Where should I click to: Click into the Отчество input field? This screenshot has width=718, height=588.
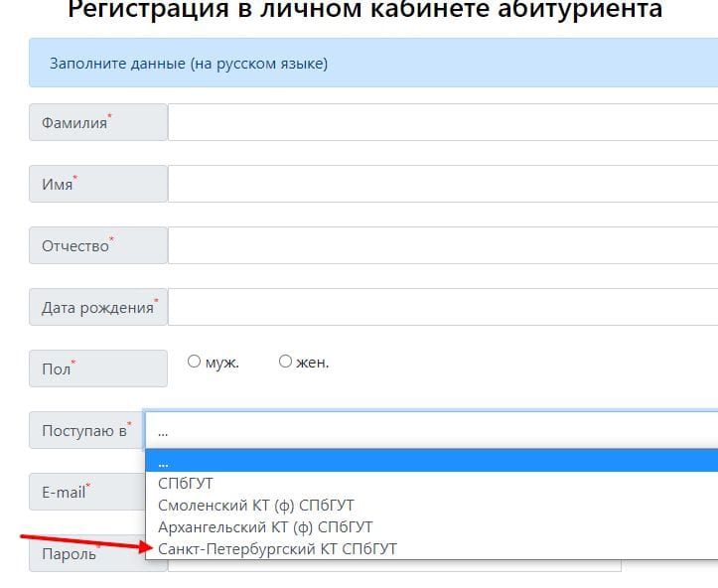coord(442,245)
